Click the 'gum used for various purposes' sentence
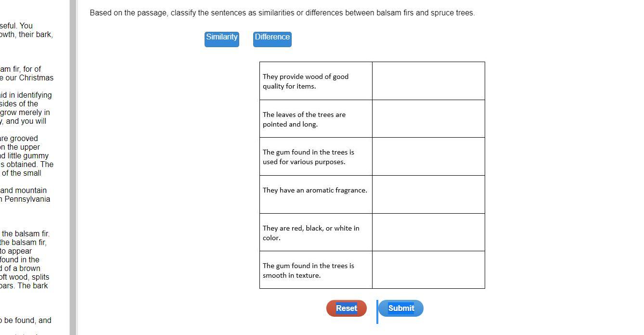Image resolution: width=644 pixels, height=335 pixels. (x=308, y=157)
